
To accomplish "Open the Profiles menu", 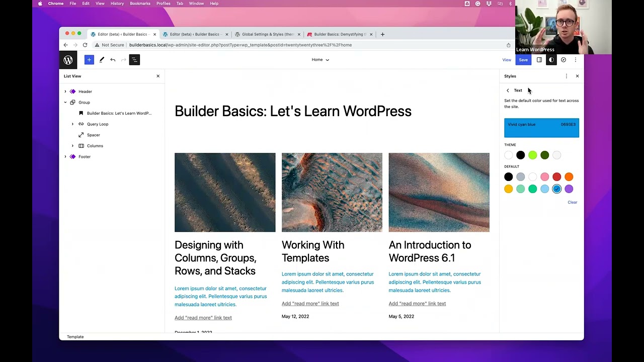I will pos(163,4).
